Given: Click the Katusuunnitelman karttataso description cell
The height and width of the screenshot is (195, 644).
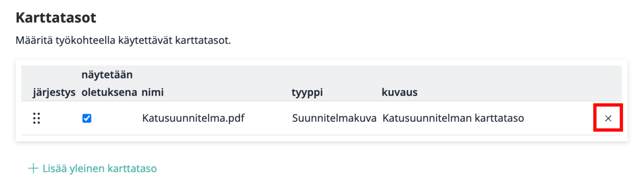Looking at the screenshot, I should tap(453, 118).
